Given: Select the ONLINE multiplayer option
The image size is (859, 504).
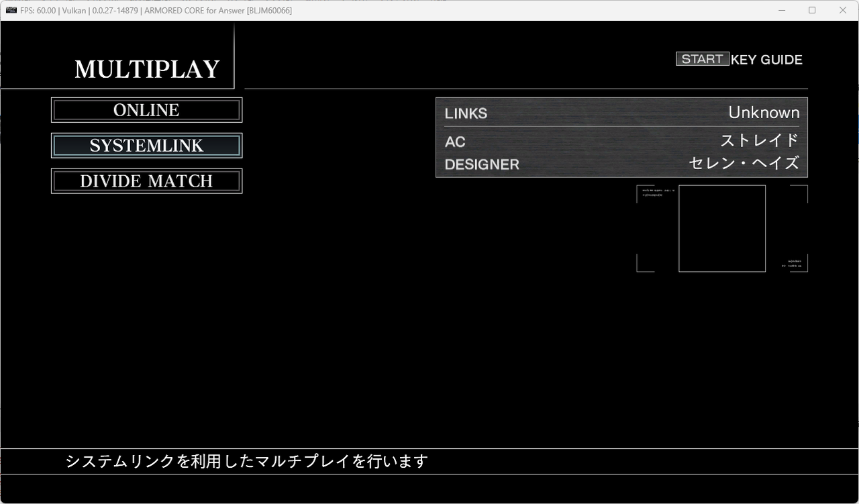Looking at the screenshot, I should pyautogui.click(x=146, y=110).
